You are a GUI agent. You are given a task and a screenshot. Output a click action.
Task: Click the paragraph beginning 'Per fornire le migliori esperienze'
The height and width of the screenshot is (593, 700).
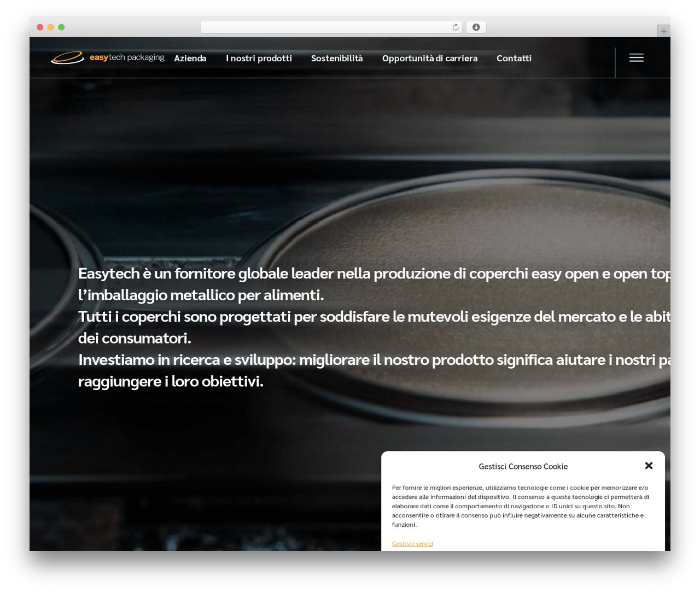tap(521, 506)
